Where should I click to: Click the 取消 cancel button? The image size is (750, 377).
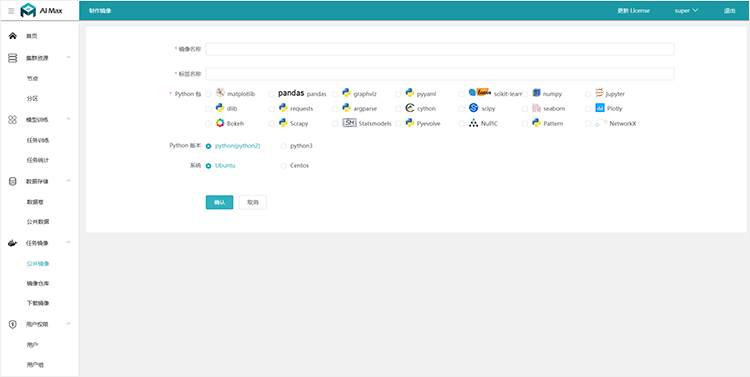click(x=253, y=202)
